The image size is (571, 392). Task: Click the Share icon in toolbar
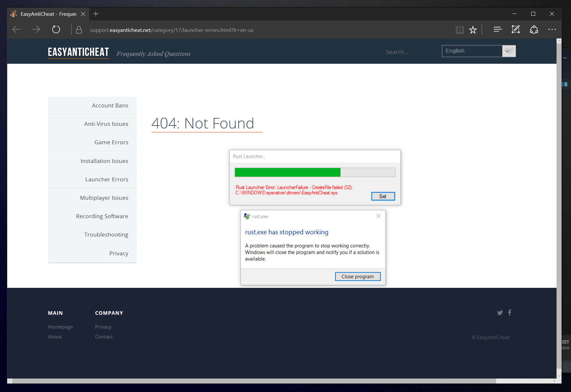click(534, 30)
